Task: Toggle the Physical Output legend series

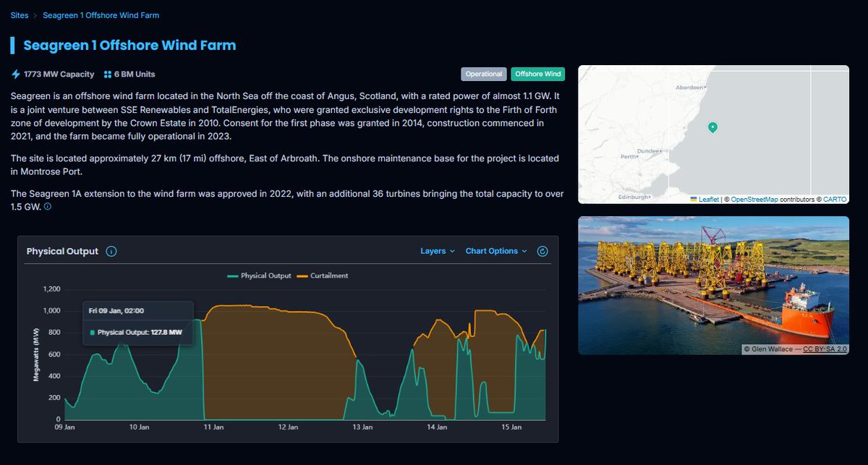Action: (x=259, y=276)
